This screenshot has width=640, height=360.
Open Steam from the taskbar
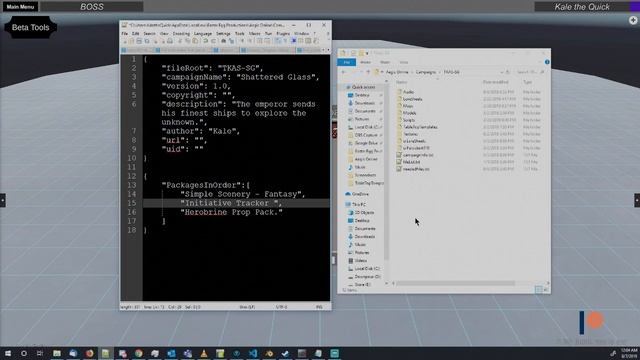pyautogui.click(x=284, y=353)
